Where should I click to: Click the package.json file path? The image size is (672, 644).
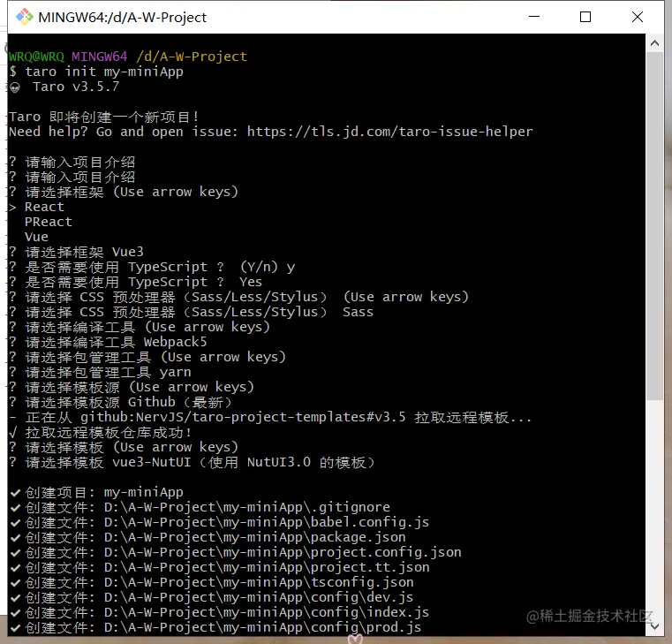coord(254,537)
